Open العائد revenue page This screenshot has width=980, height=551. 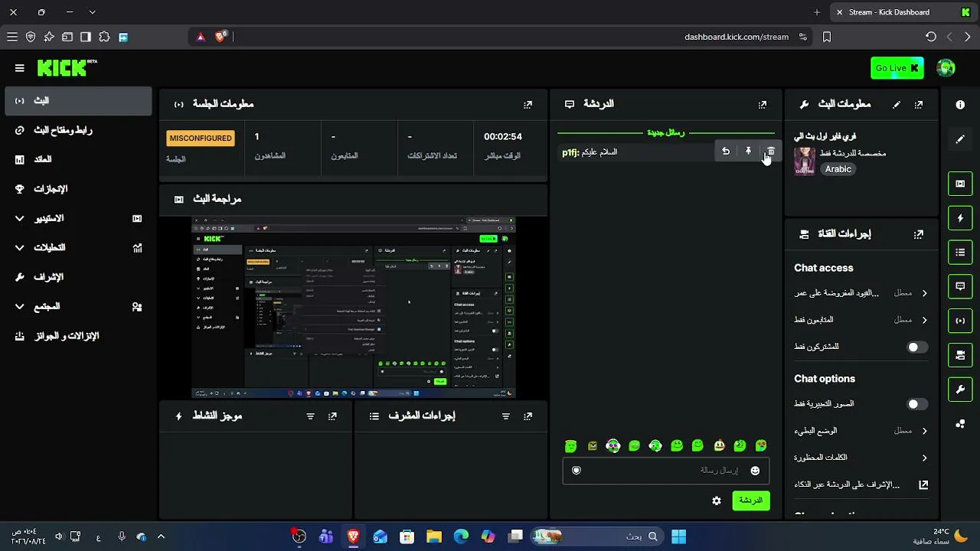click(78, 160)
